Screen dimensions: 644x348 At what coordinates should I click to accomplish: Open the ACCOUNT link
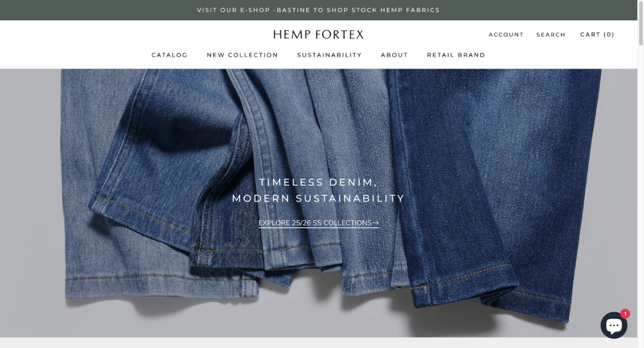pyautogui.click(x=506, y=35)
